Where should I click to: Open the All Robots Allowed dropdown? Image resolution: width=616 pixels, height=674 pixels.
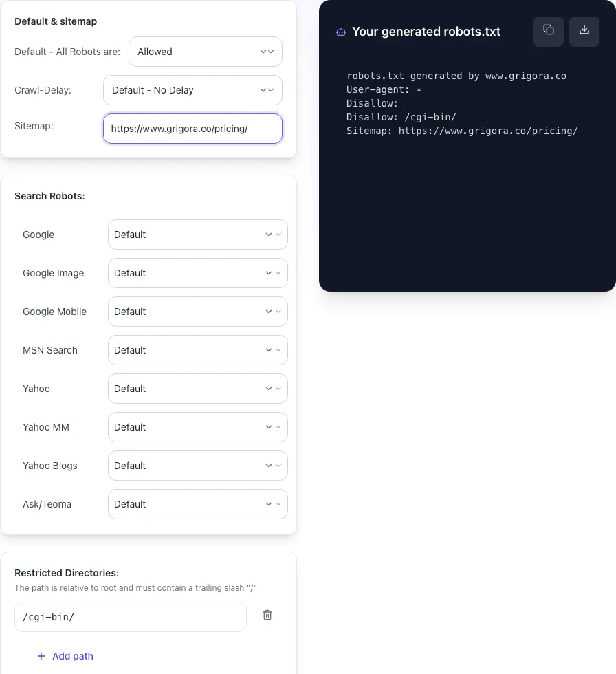pos(206,52)
